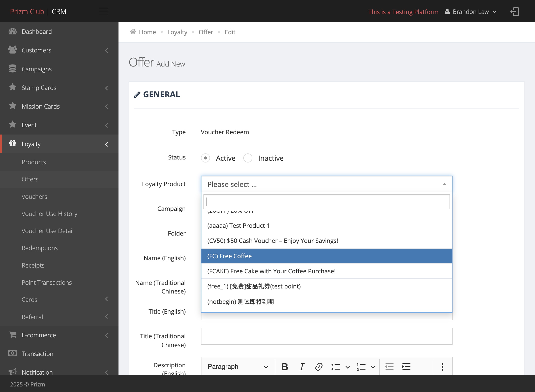Choose (notbegin) 测试即将到期 option
Screen dimensions: 535x392
[x=326, y=302]
